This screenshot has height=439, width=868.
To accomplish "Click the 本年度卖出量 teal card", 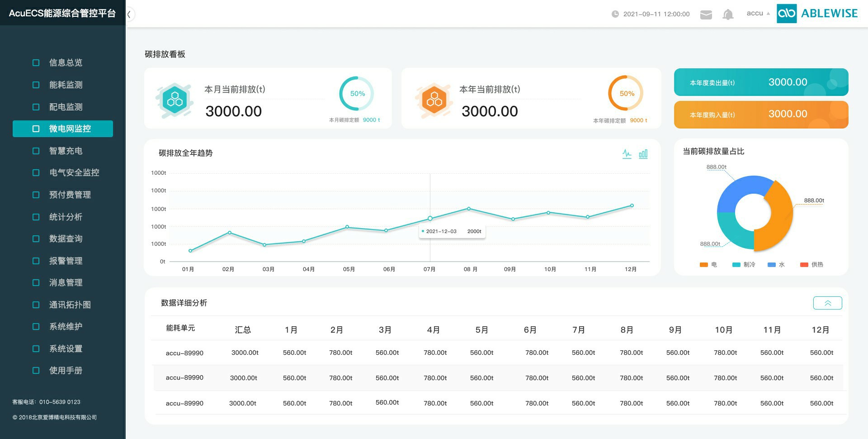I will pyautogui.click(x=761, y=82).
